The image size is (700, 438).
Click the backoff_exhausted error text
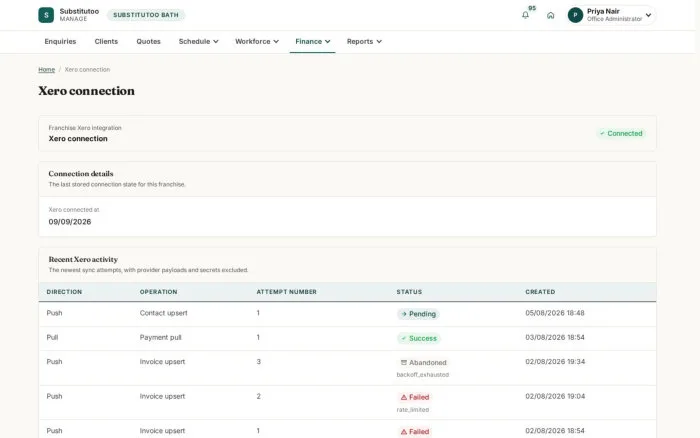pyautogui.click(x=423, y=375)
